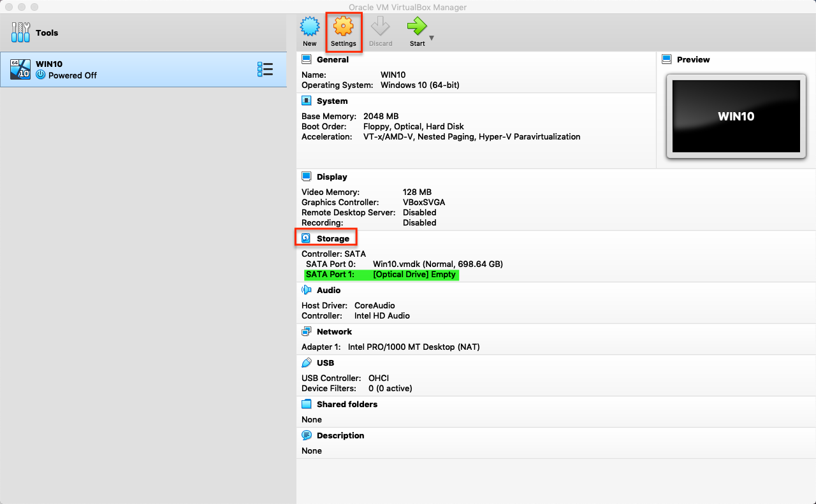Click the Device Filters value 0 (0 active)
Viewport: 816px width, 504px height.
[390, 388]
